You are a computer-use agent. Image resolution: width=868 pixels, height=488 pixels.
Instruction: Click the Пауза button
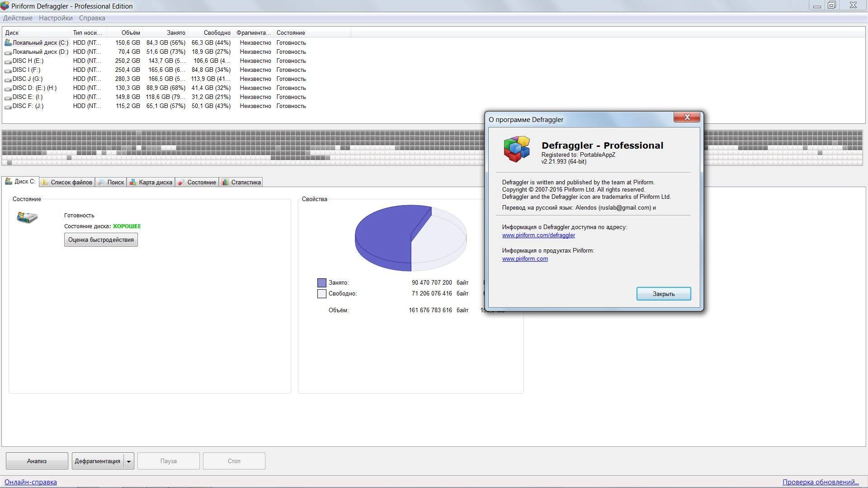click(168, 461)
